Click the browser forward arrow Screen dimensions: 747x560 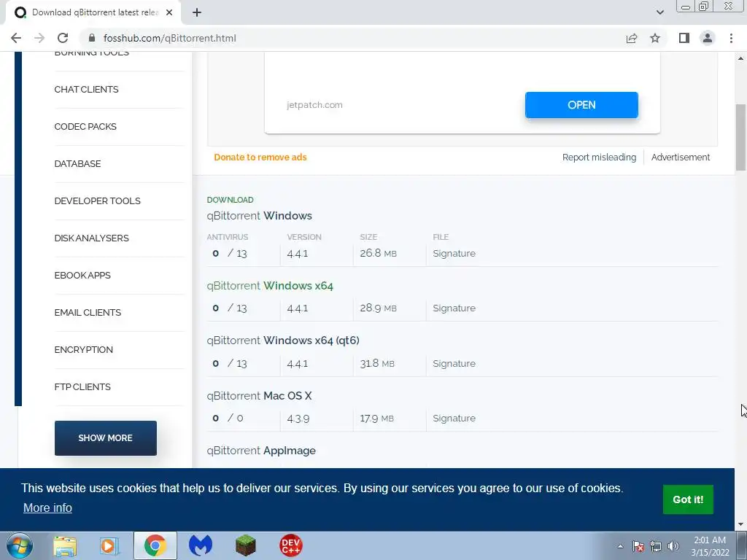(39, 38)
